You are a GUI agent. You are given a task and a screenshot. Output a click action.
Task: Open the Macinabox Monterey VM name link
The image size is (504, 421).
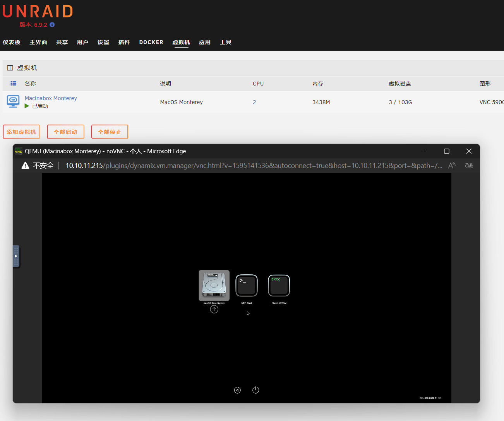51,98
